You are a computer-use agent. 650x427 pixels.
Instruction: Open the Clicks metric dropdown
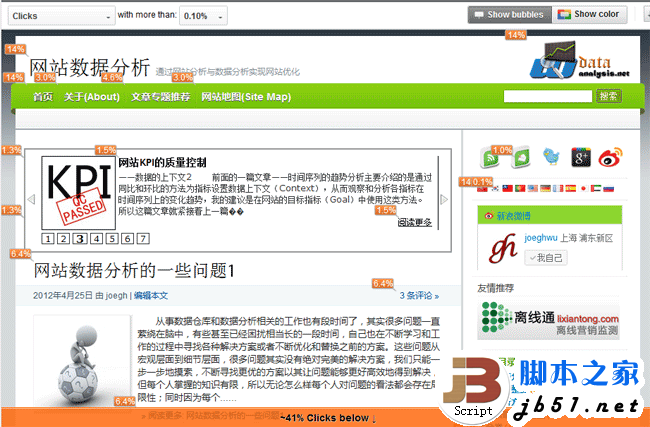click(60, 16)
